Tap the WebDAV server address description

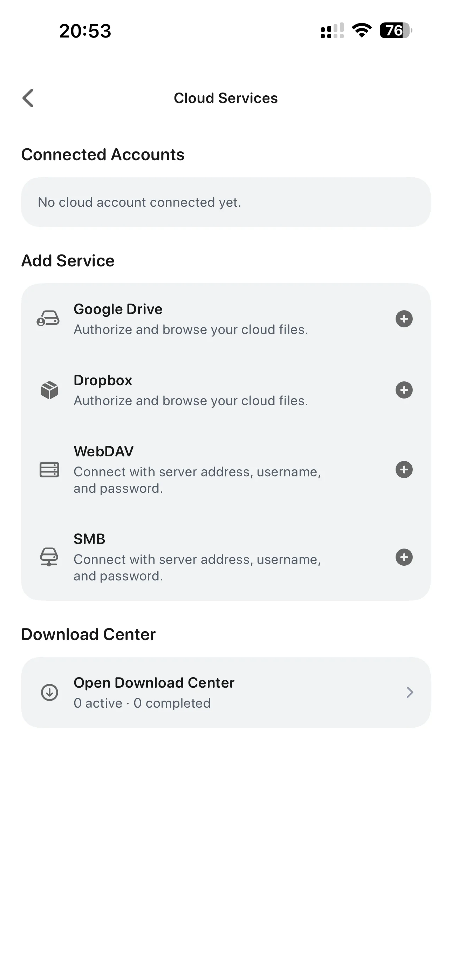coord(198,480)
